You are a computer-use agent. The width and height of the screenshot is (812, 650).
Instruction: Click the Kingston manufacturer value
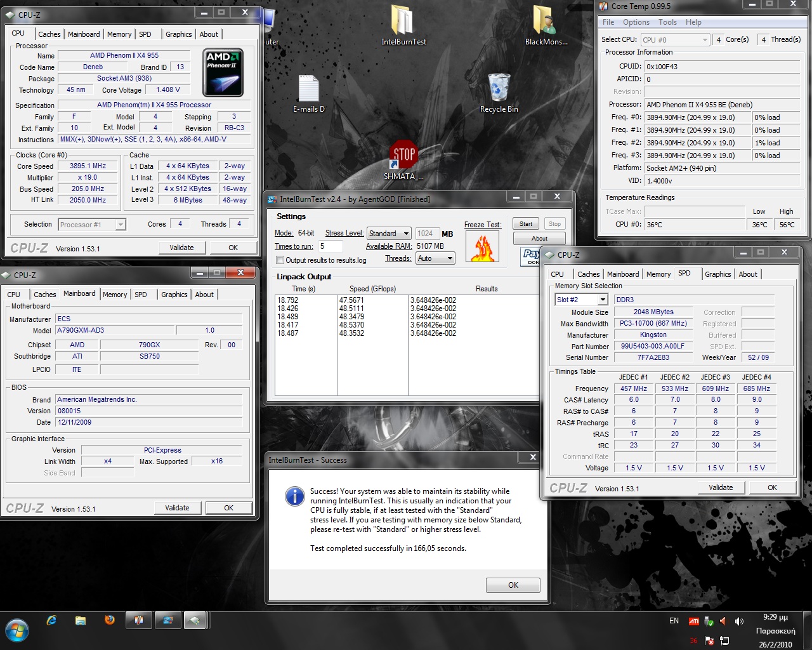[653, 335]
